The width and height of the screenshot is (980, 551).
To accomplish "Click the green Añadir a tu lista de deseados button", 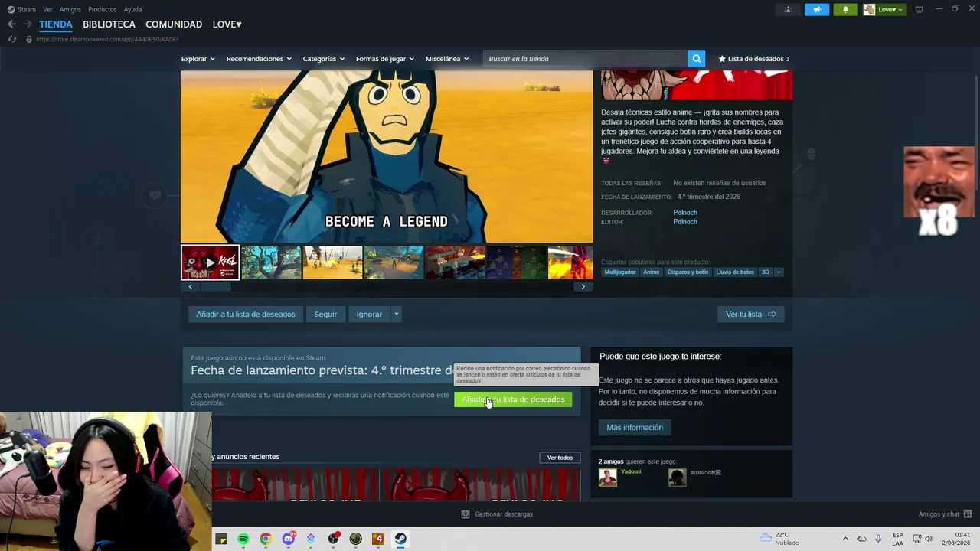I will point(513,399).
